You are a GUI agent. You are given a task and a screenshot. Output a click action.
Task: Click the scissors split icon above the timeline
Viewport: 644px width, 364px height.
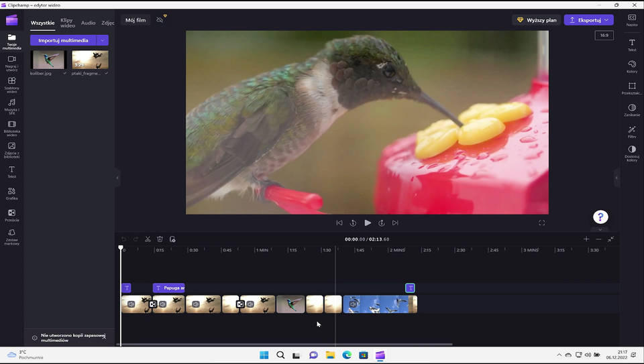(148, 239)
